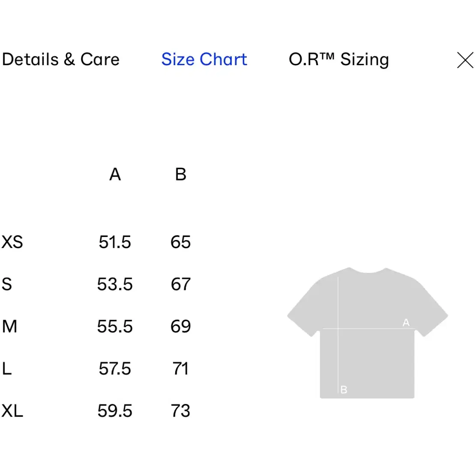Select the Size Chart tab
This screenshot has height=476, width=476.
(x=204, y=59)
